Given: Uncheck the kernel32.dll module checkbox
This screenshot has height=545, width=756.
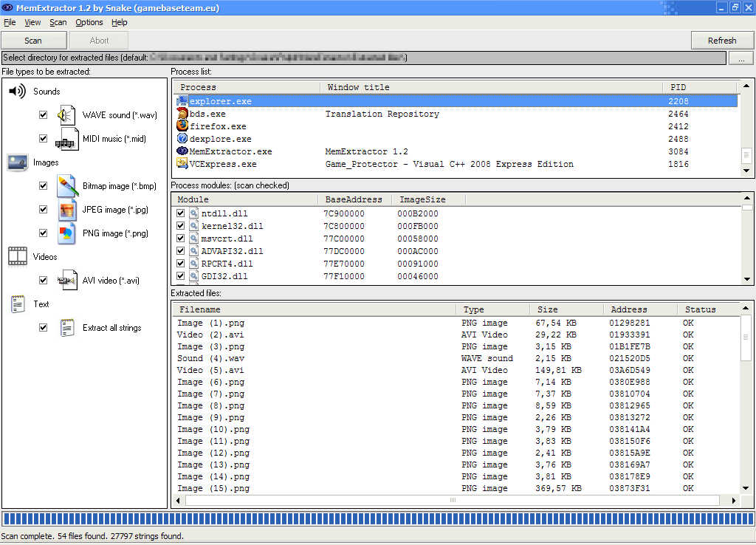Looking at the screenshot, I should (181, 226).
